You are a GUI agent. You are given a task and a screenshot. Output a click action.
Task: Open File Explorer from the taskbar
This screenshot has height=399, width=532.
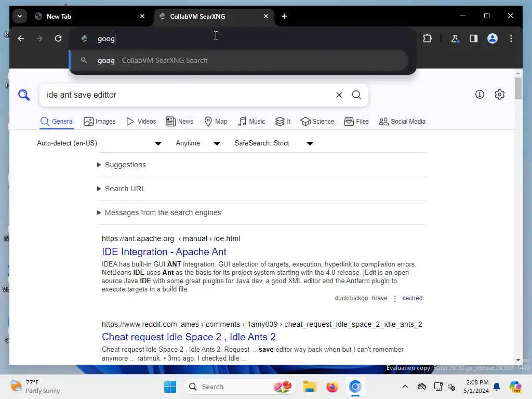click(x=310, y=387)
